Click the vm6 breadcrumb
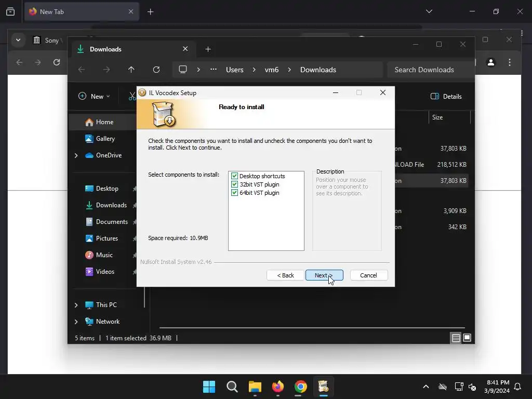Screen dimensions: 532x399 pos(272,70)
